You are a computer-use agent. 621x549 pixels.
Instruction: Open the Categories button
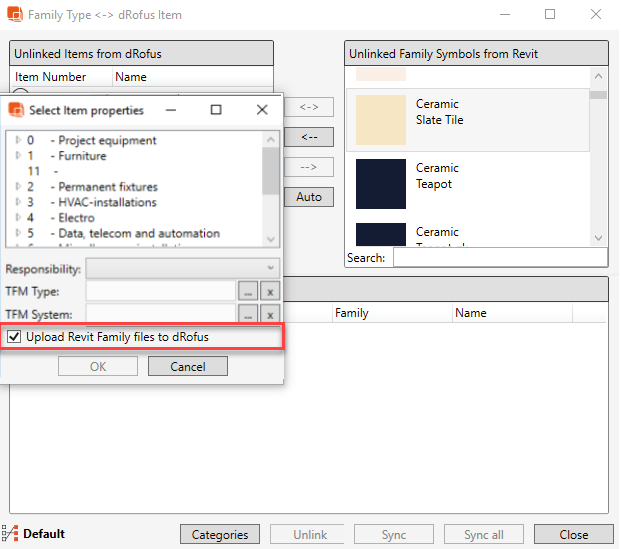[219, 535]
